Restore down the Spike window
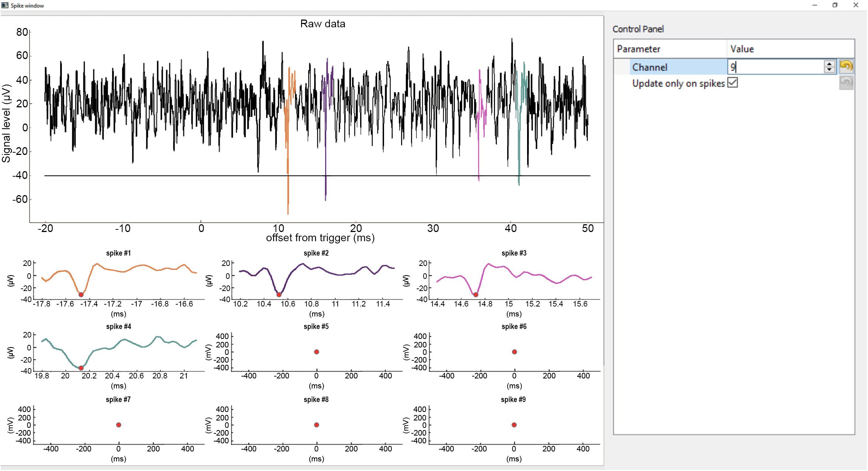 [x=835, y=5]
